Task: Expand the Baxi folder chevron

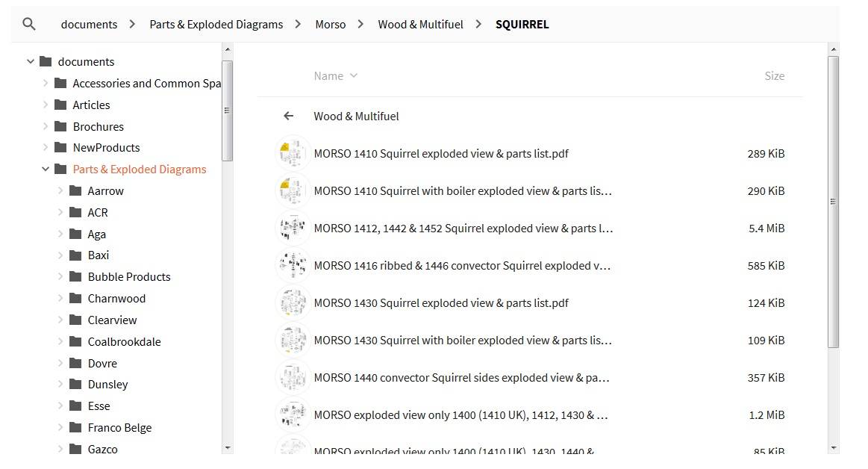Action: (x=60, y=255)
